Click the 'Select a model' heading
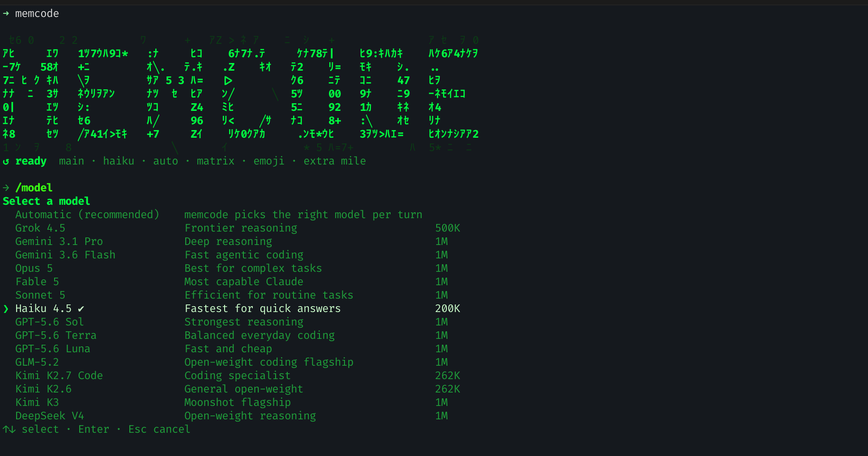Image resolution: width=868 pixels, height=456 pixels. 47,201
